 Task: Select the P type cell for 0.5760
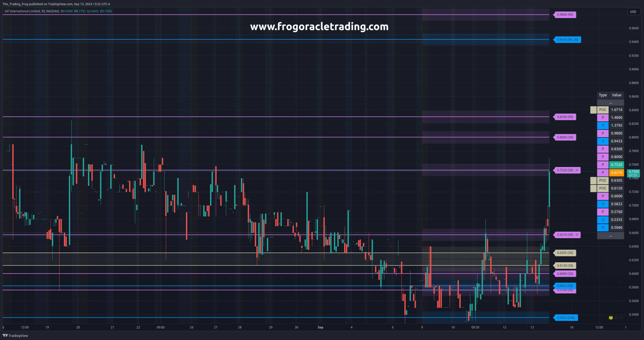[603, 212]
